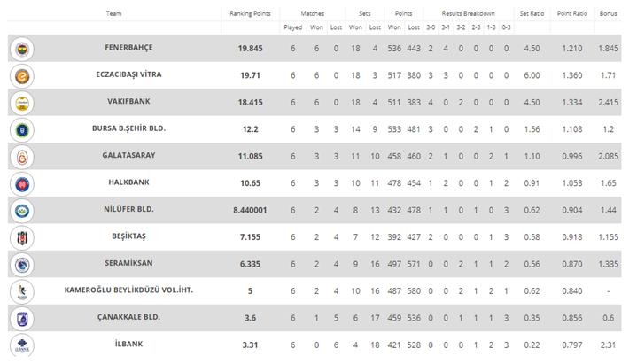629x364 pixels.
Task: Click the Set Ratio column header
Action: click(532, 13)
